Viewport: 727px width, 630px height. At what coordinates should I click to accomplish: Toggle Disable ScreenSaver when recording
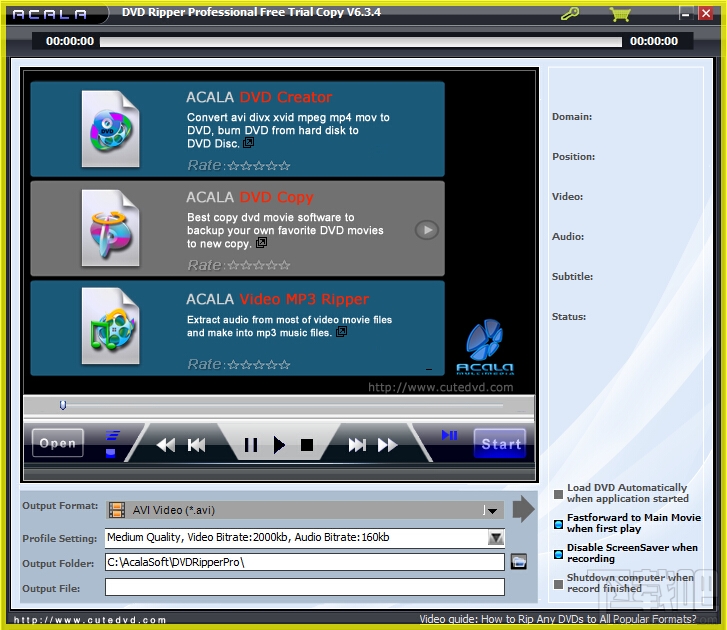[x=558, y=554]
